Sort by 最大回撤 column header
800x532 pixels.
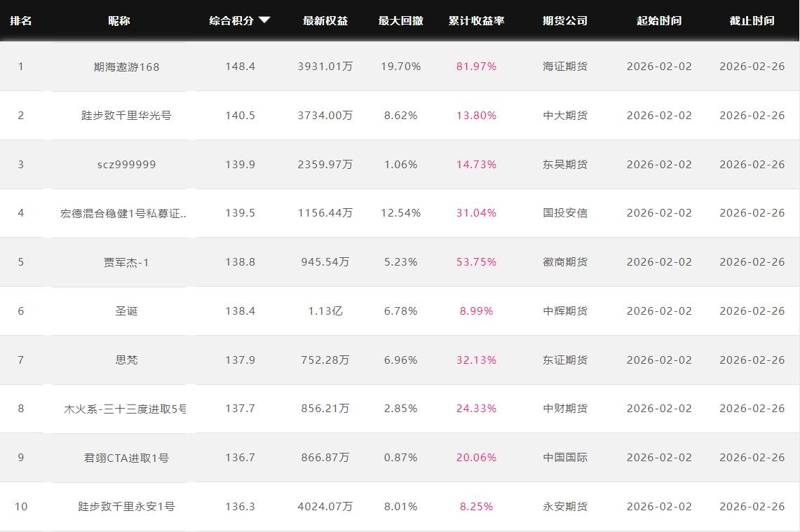click(x=400, y=21)
